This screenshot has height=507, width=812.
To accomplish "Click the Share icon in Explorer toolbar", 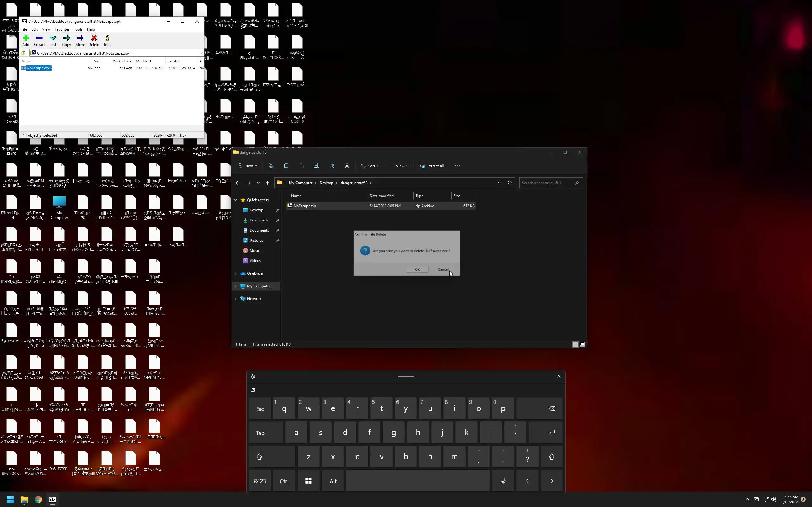I will (331, 166).
